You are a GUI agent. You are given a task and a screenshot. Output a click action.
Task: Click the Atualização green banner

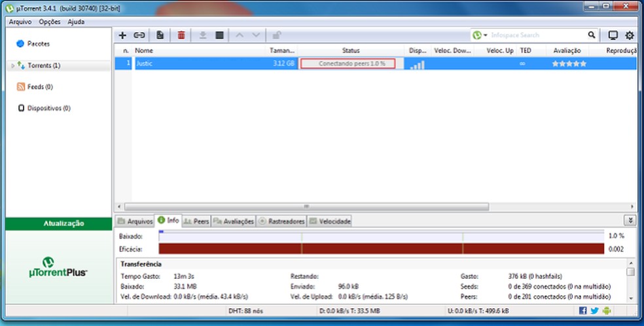58,223
